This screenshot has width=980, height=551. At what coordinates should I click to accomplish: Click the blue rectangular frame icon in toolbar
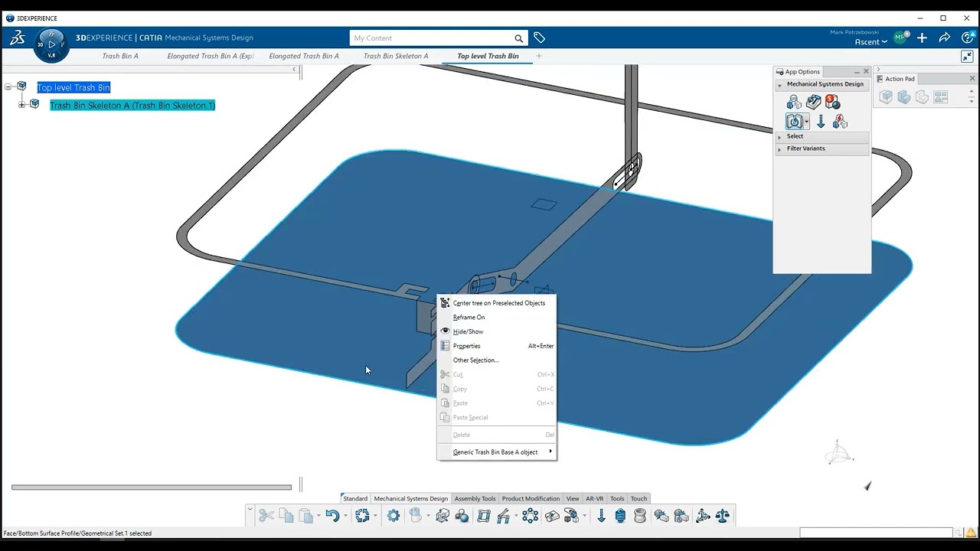click(483, 516)
